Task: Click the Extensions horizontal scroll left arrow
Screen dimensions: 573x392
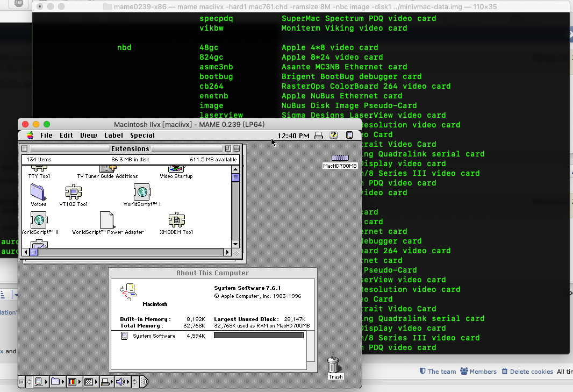Action: 26,252
